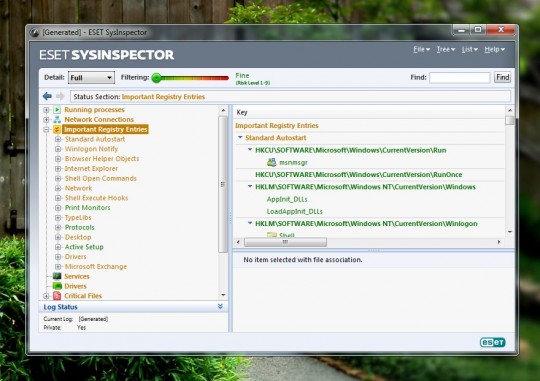Expand the Network Connections node

coord(46,120)
